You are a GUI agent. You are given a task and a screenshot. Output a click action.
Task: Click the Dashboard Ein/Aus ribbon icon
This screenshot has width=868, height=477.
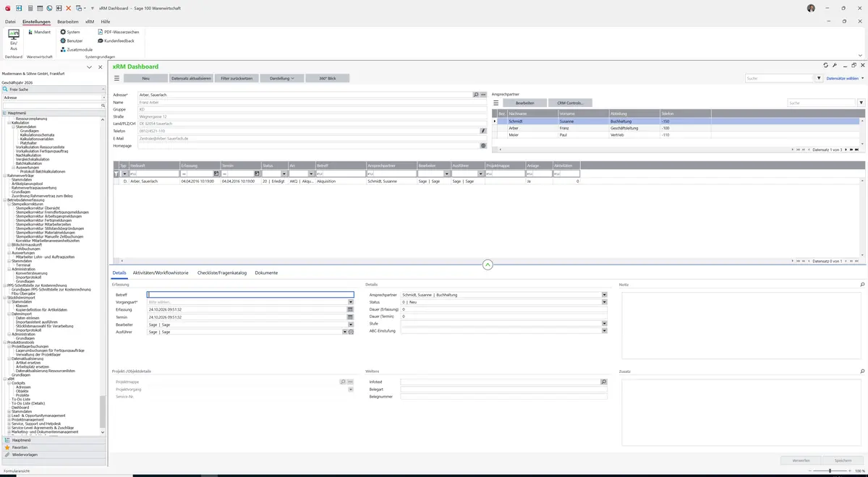click(14, 39)
